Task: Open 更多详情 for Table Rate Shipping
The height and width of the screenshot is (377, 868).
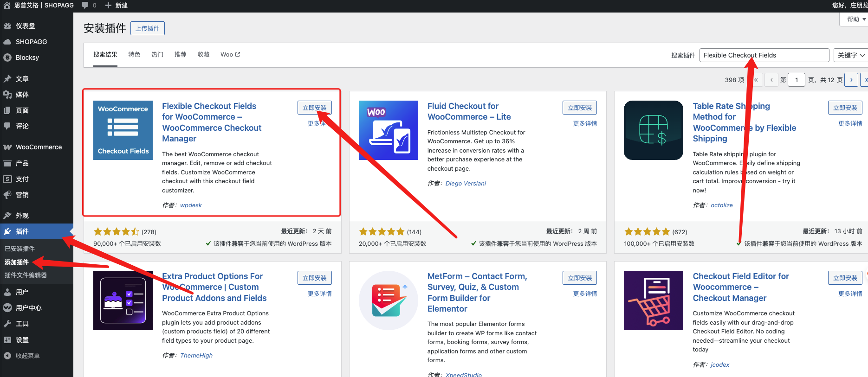Action: (850, 123)
